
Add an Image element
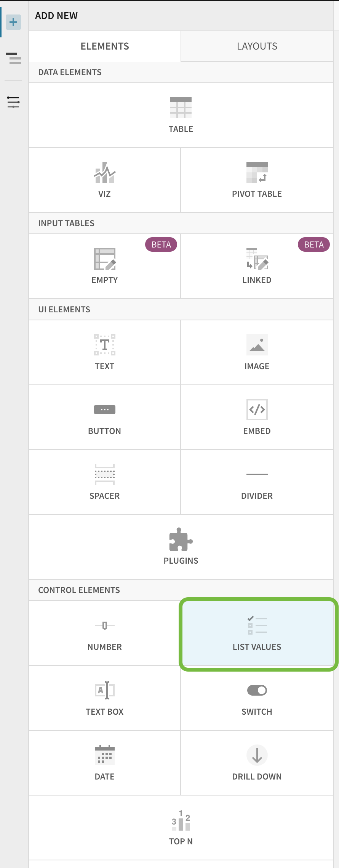tap(257, 351)
